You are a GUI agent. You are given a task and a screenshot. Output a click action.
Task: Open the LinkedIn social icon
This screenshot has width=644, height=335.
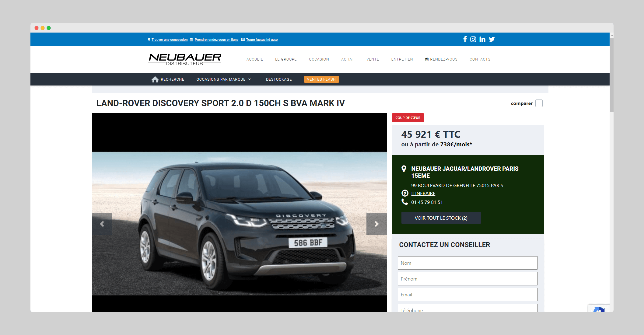(x=482, y=39)
